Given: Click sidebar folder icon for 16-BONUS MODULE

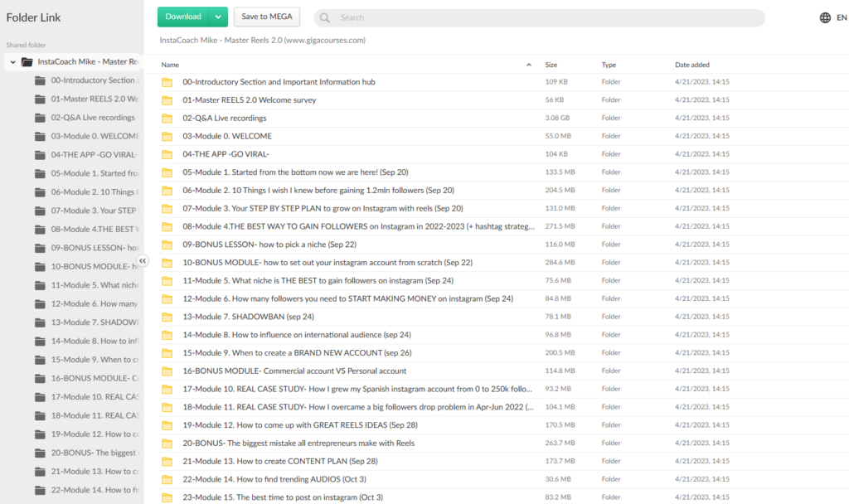Looking at the screenshot, I should coord(40,378).
